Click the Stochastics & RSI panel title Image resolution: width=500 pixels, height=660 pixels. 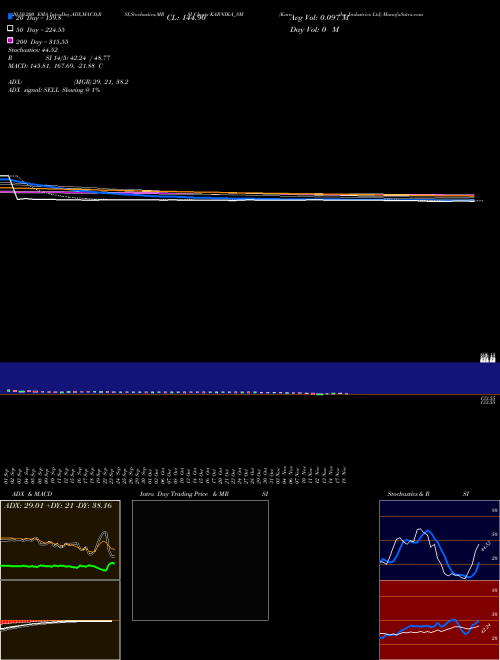(428, 494)
